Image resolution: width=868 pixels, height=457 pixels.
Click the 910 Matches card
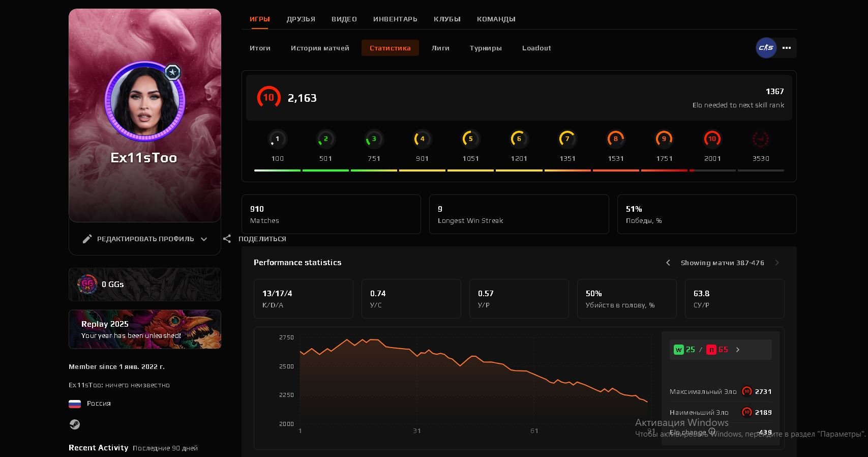coord(331,214)
